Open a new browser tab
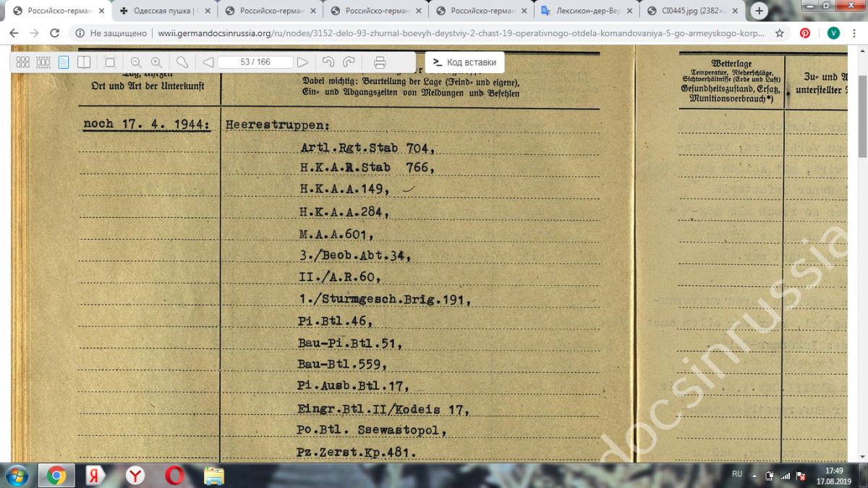This screenshot has width=868, height=488. point(759,11)
